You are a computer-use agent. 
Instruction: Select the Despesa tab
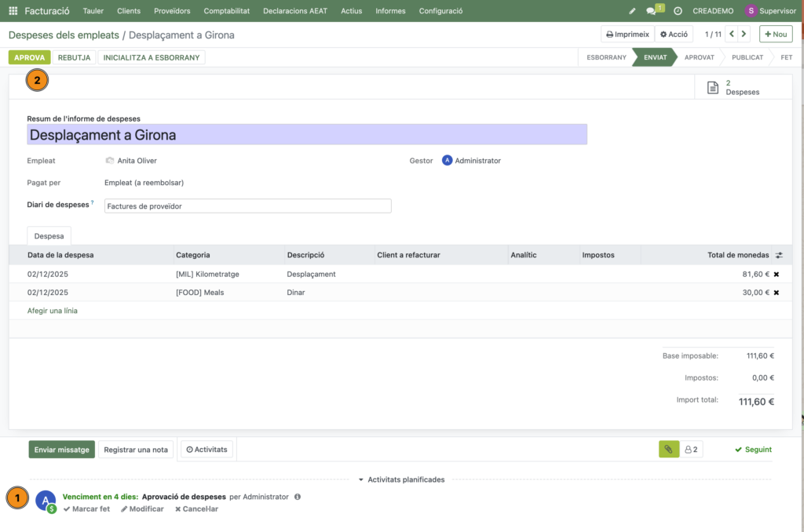point(49,235)
